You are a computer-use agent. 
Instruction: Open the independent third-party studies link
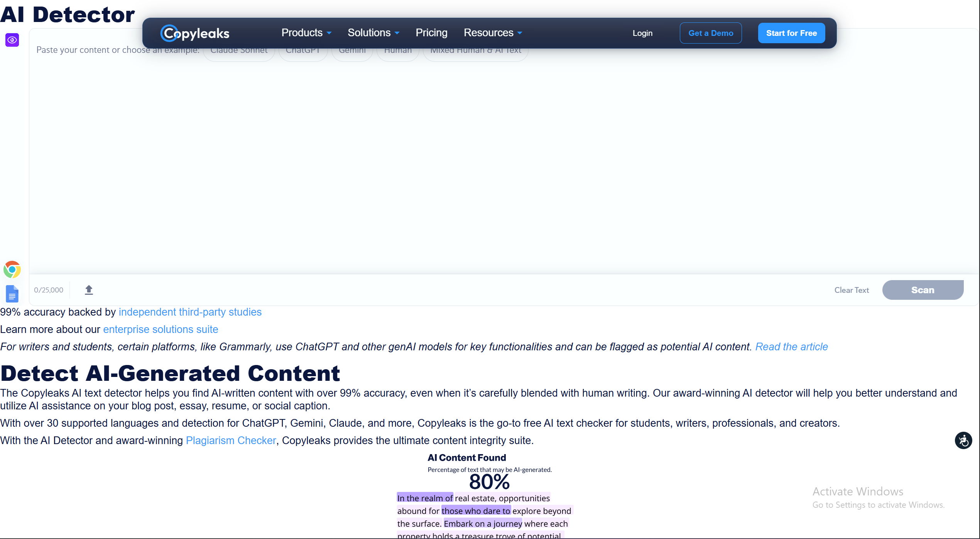click(x=190, y=312)
